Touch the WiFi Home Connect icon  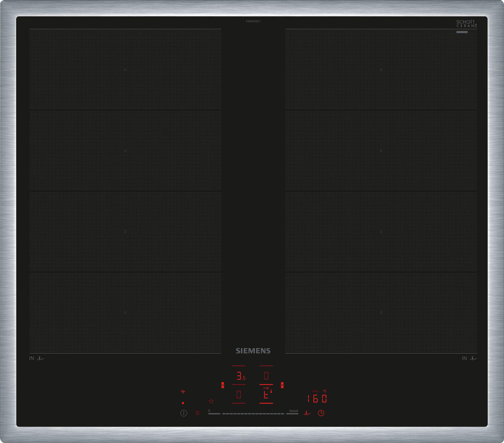click(183, 392)
